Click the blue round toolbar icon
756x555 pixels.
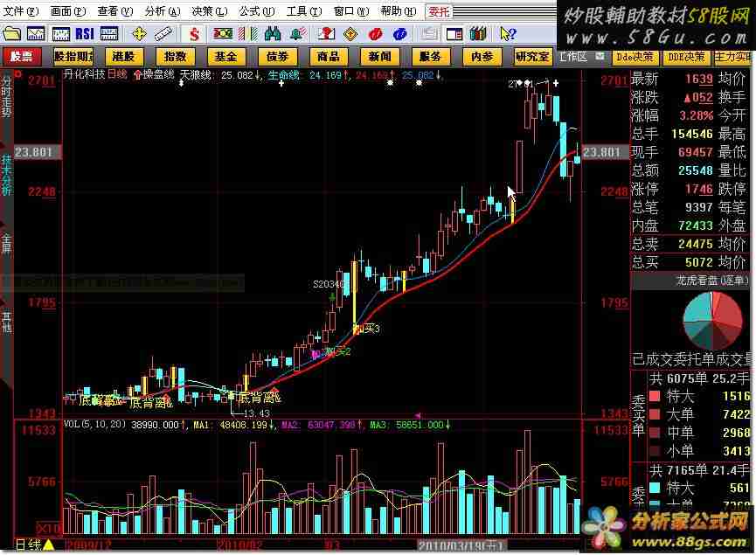(x=400, y=34)
